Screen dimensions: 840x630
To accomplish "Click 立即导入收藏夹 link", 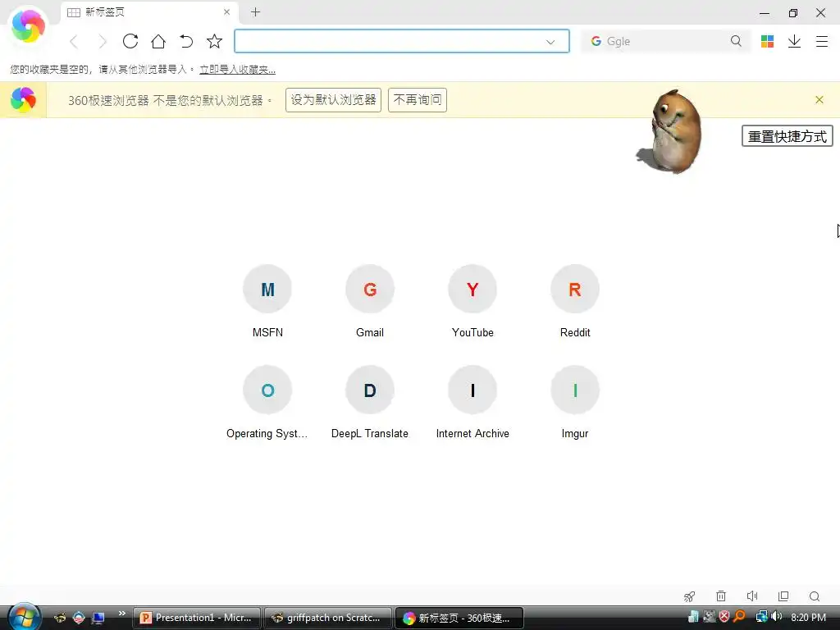I will point(237,70).
